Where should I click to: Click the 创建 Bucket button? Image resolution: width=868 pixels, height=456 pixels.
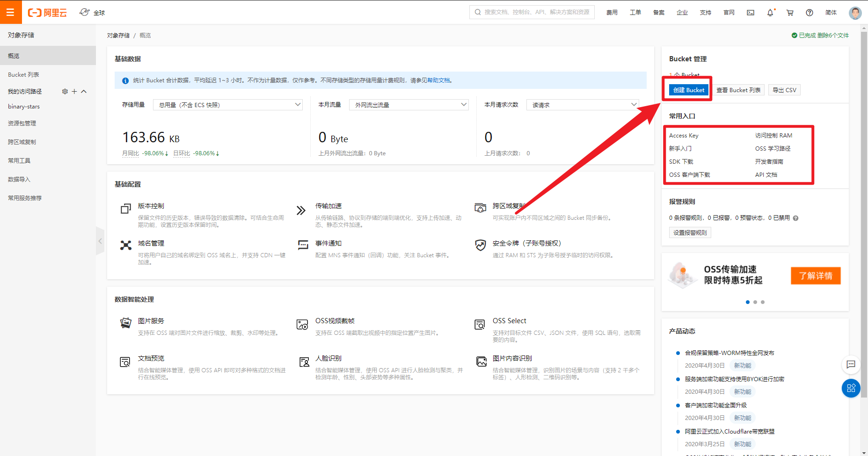688,90
